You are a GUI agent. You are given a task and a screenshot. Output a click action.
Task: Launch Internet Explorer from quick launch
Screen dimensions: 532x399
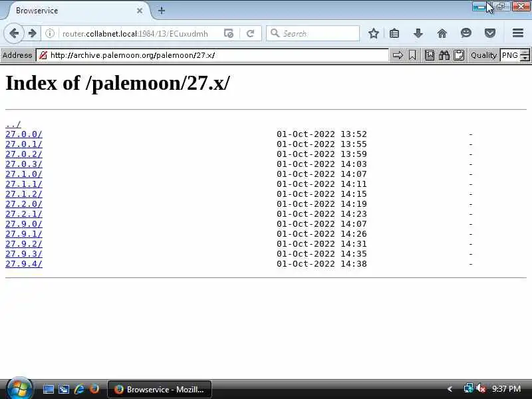(x=79, y=389)
